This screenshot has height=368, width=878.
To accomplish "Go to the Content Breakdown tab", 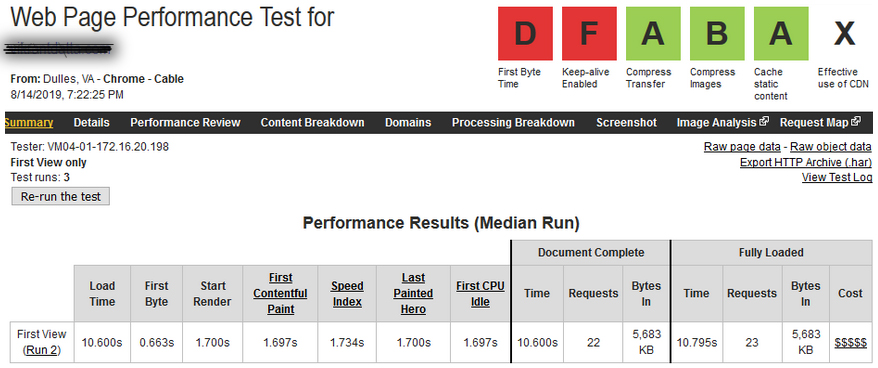I will click(312, 123).
